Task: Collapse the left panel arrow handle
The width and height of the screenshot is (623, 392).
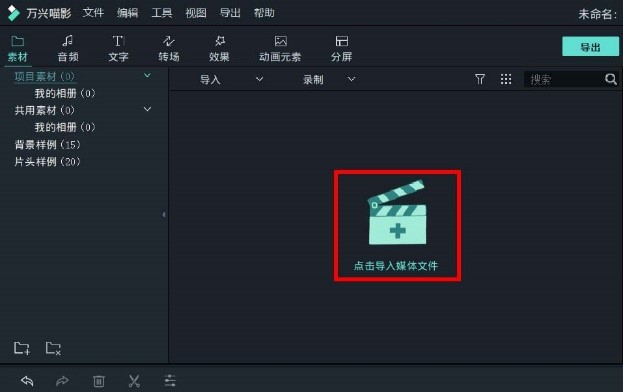Action: (164, 215)
